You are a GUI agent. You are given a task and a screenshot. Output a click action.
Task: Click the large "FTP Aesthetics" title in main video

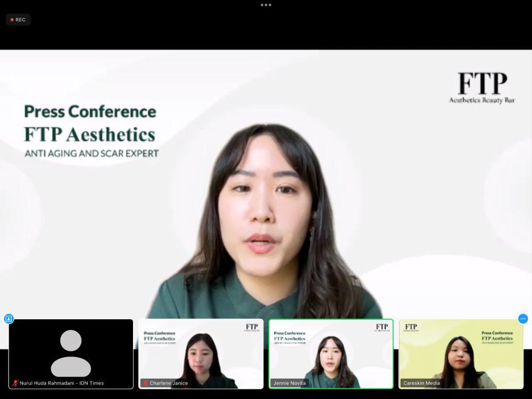coord(90,135)
